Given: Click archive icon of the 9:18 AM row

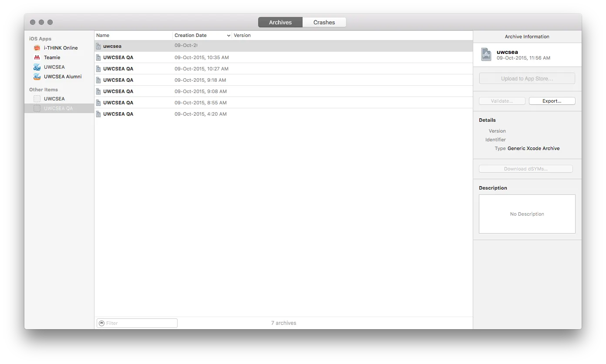Looking at the screenshot, I should click(98, 80).
